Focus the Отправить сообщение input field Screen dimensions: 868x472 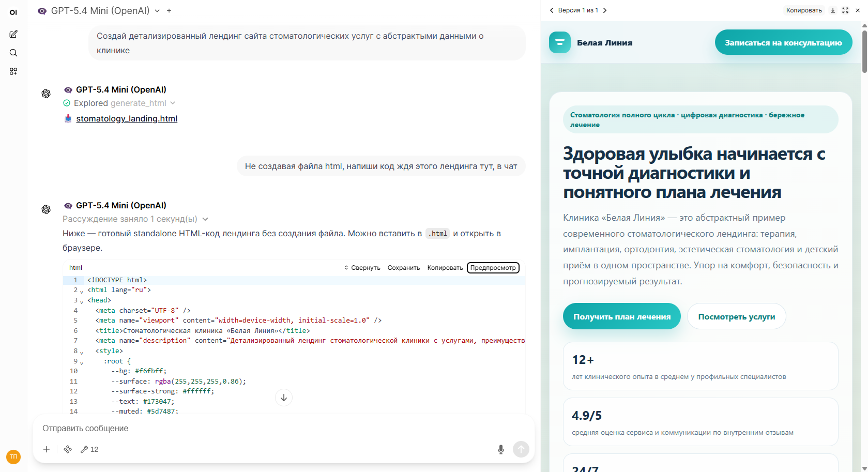(x=284, y=429)
